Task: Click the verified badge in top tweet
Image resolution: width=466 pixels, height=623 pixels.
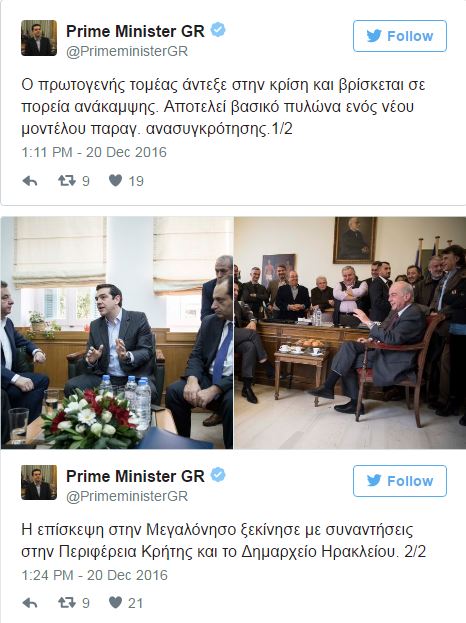Action: [218, 30]
